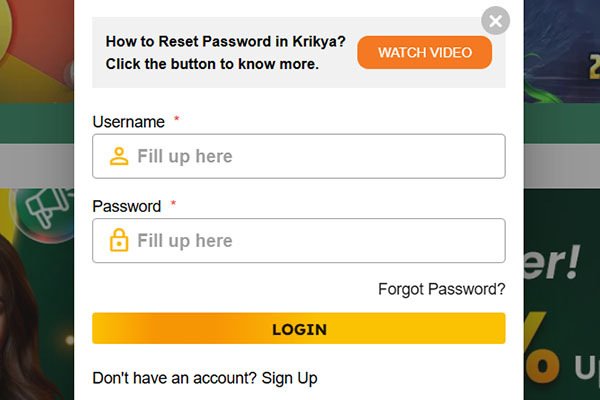Click the woman's photo at bottom left

[35, 330]
